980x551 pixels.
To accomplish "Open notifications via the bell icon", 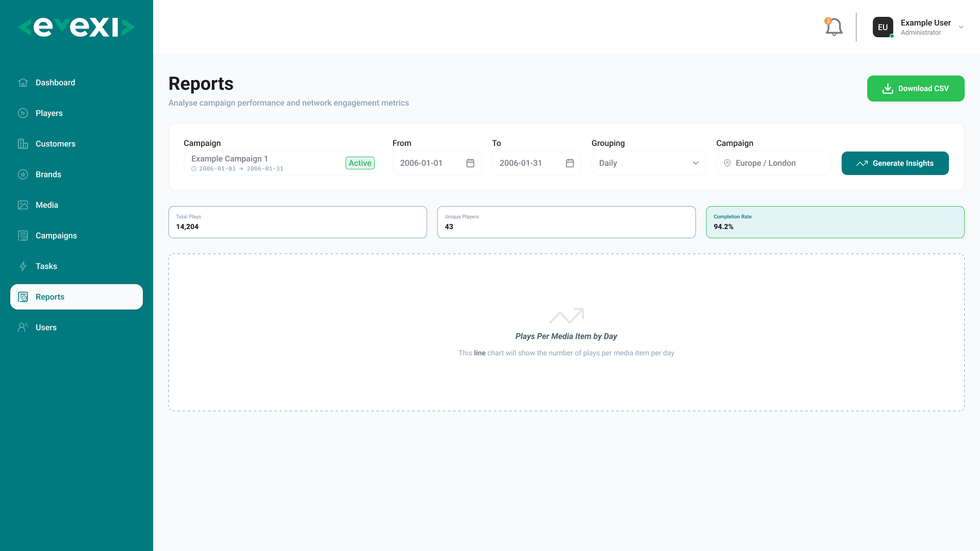I will coord(834,27).
